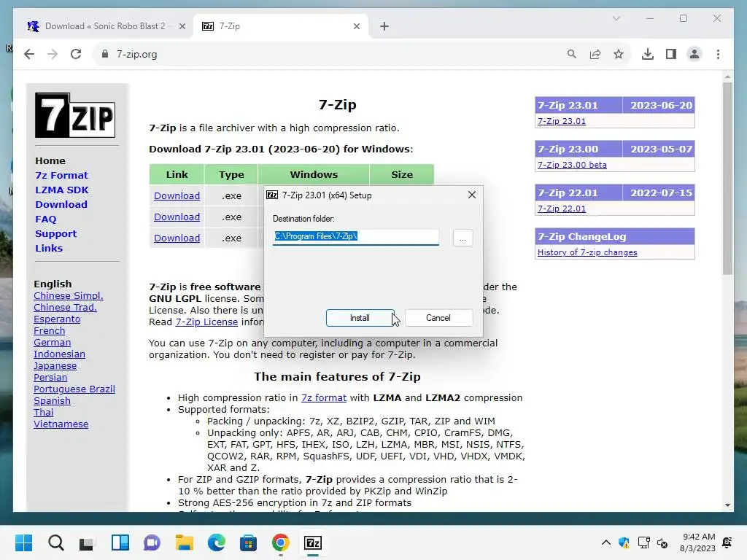This screenshot has height=560, width=747.
Task: Click the 7-Zip logo image
Action: point(75,115)
